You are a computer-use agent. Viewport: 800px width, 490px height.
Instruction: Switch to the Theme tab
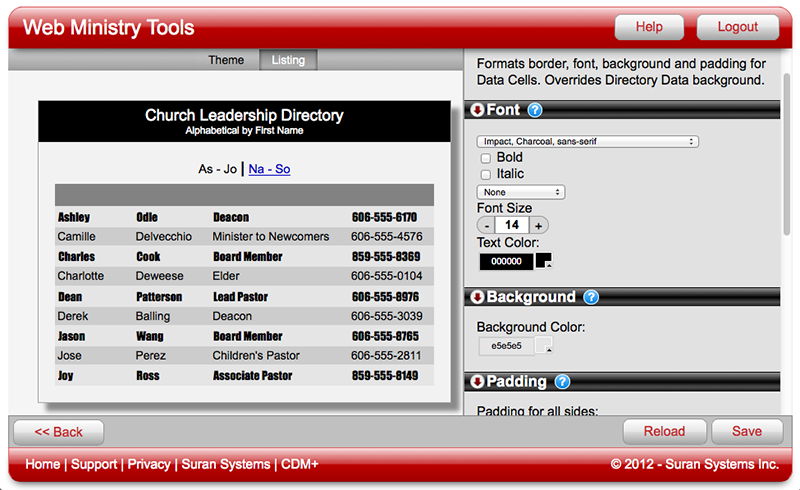coord(226,60)
